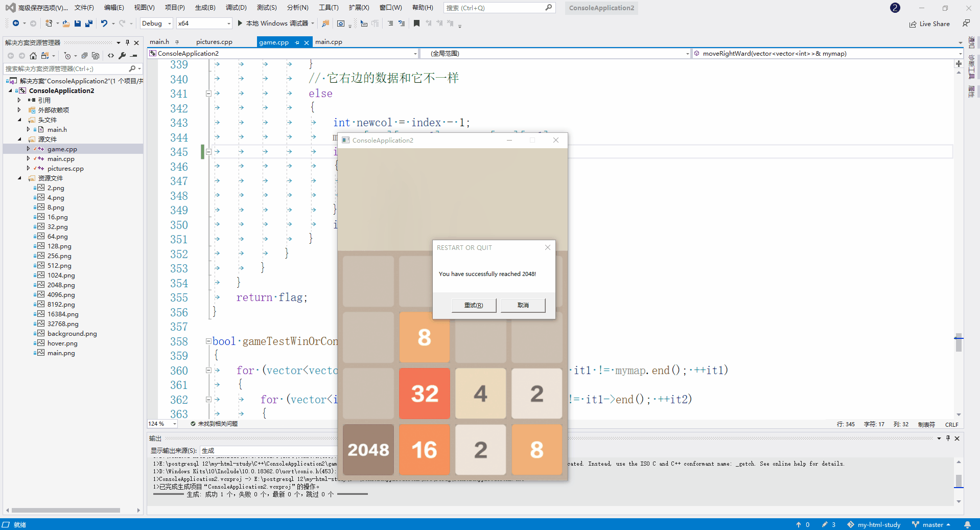Image resolution: width=980 pixels, height=530 pixels.
Task: Auto-hide the Output window via pin
Action: [948, 439]
